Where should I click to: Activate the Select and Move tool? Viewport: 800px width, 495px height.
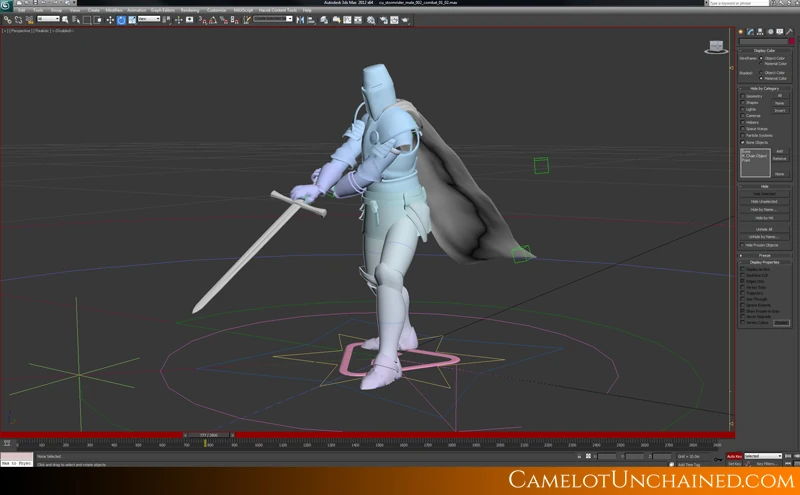pyautogui.click(x=110, y=20)
